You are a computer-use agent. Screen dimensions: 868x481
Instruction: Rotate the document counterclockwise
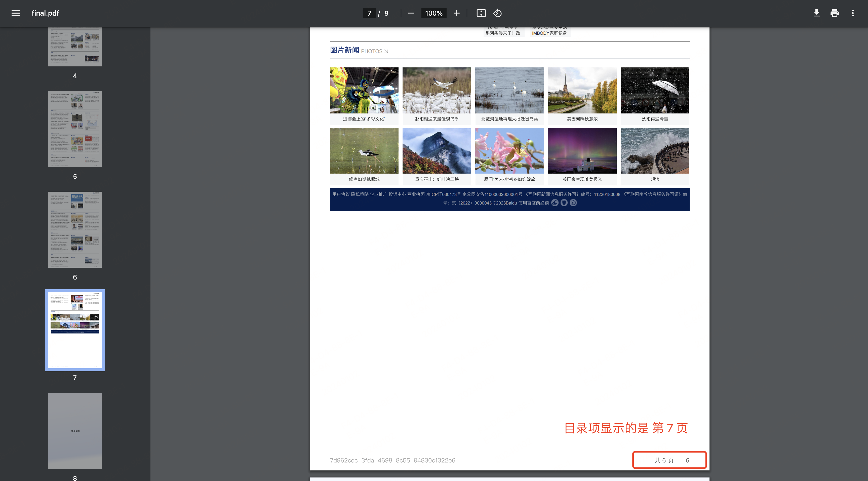pyautogui.click(x=497, y=13)
